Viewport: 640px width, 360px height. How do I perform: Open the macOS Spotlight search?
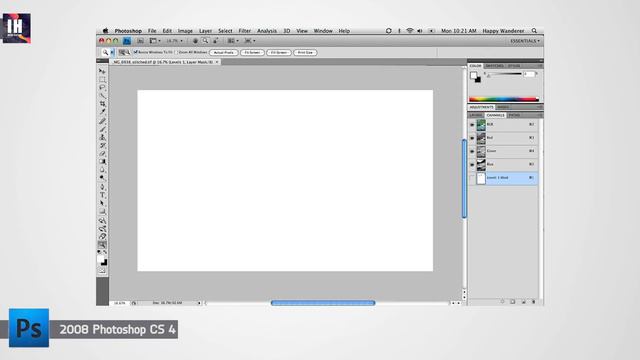(x=534, y=31)
